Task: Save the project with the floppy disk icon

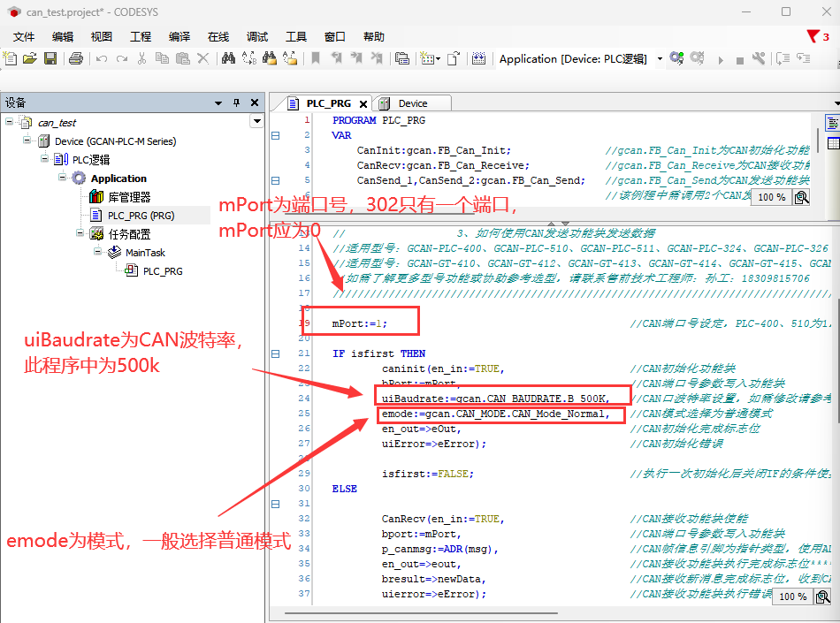Action: (50, 58)
